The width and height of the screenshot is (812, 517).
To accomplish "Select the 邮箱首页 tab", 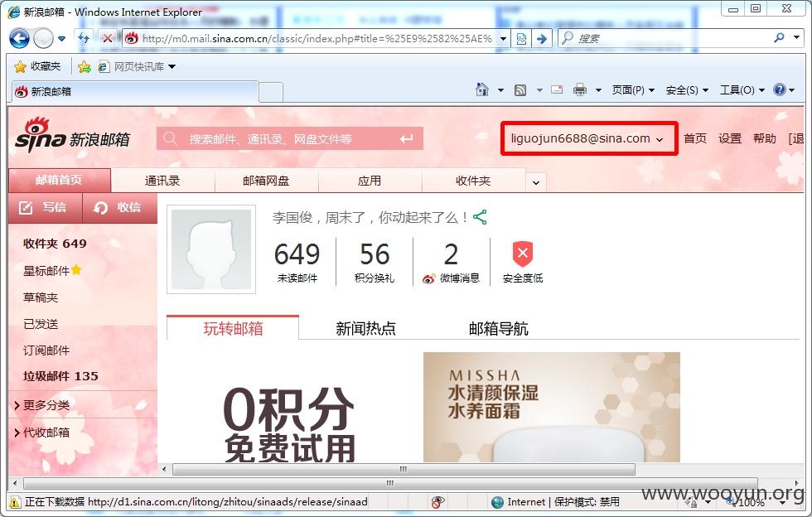I will [59, 181].
